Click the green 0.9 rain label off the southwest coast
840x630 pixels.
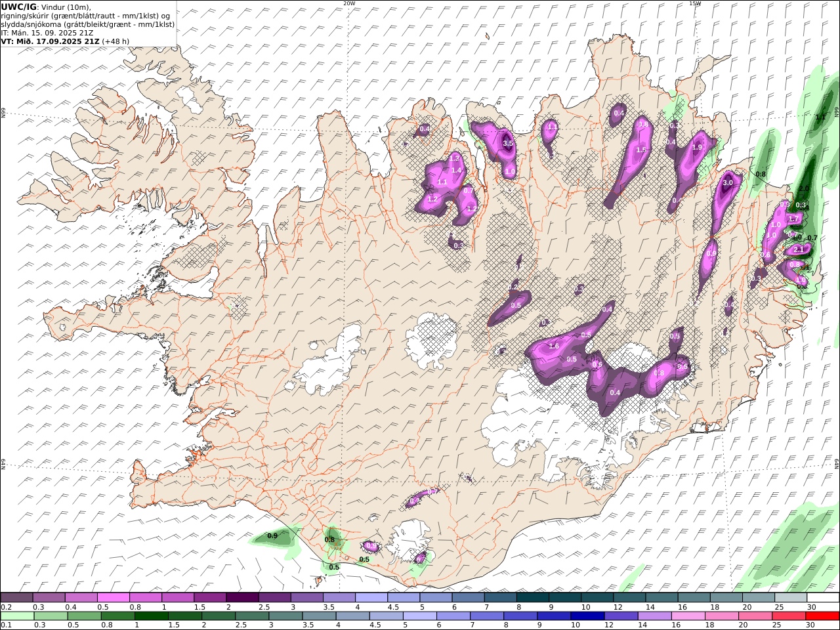[x=272, y=536]
